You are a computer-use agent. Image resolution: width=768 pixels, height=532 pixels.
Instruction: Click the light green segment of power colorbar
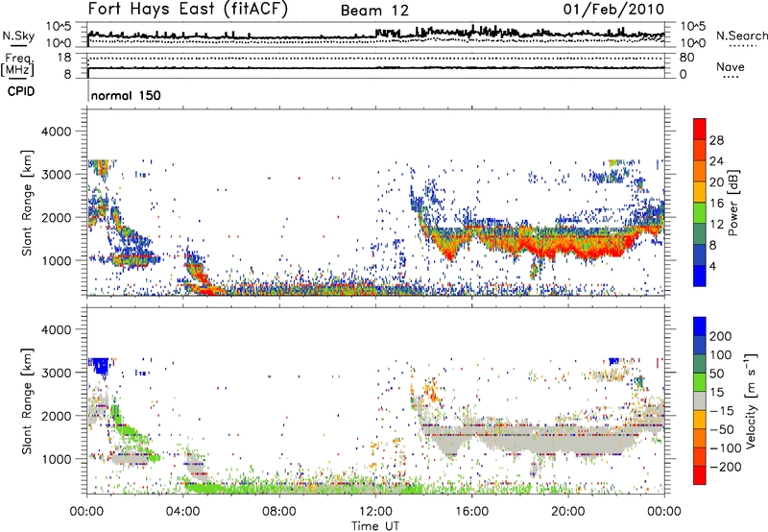pos(700,213)
